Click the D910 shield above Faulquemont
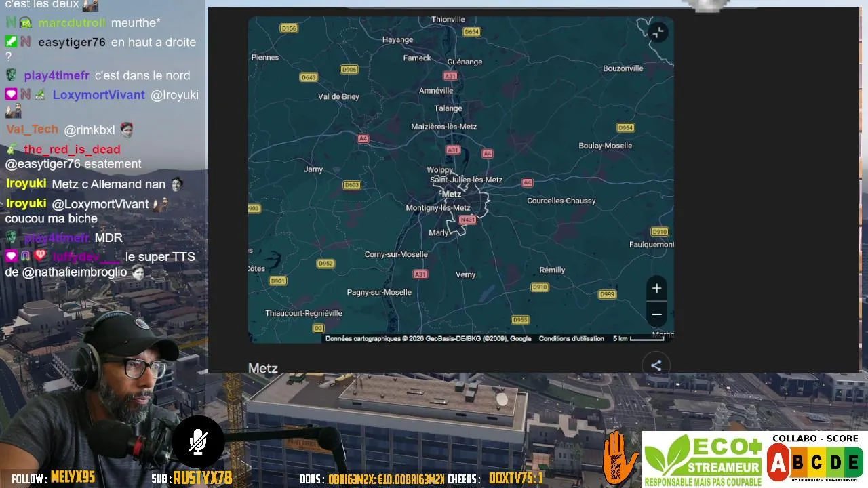Image resolution: width=868 pixels, height=488 pixels. [x=659, y=232]
